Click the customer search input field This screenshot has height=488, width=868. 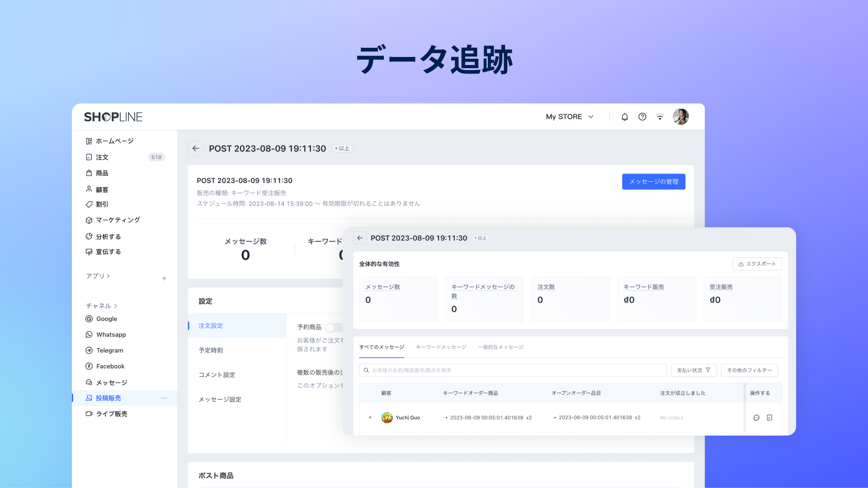(x=513, y=370)
